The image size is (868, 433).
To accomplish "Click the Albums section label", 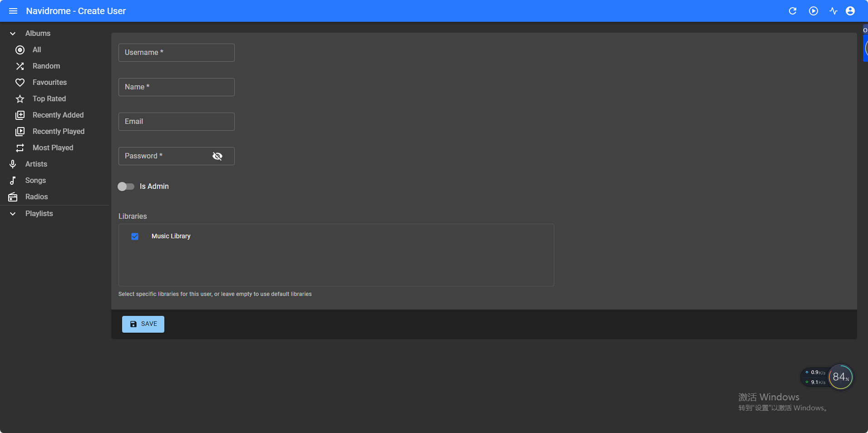I will point(38,34).
